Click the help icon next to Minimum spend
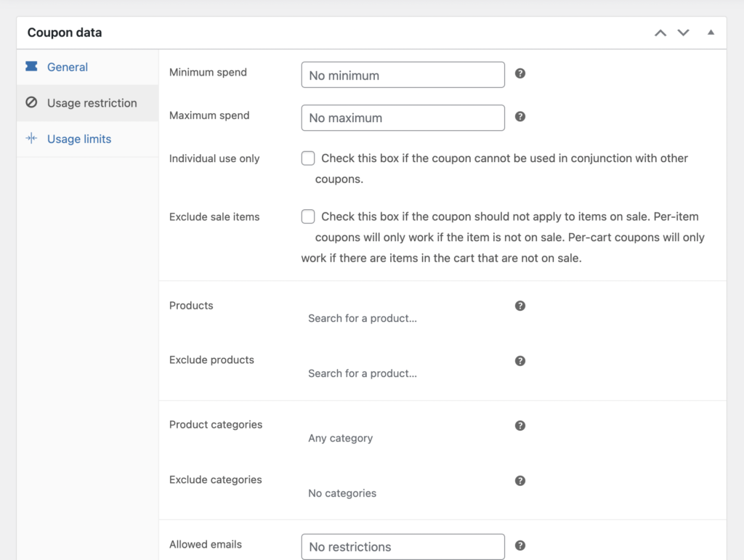The image size is (744, 560). 520,73
